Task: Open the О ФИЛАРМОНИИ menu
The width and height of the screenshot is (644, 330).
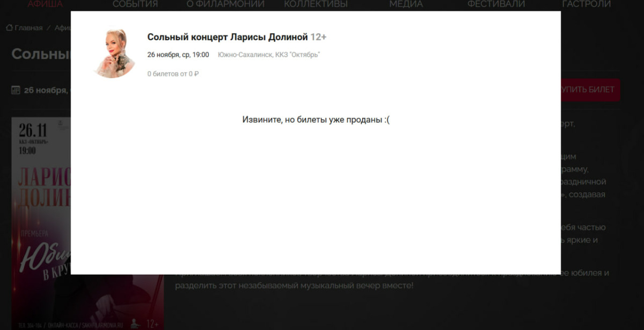Action: (225, 4)
